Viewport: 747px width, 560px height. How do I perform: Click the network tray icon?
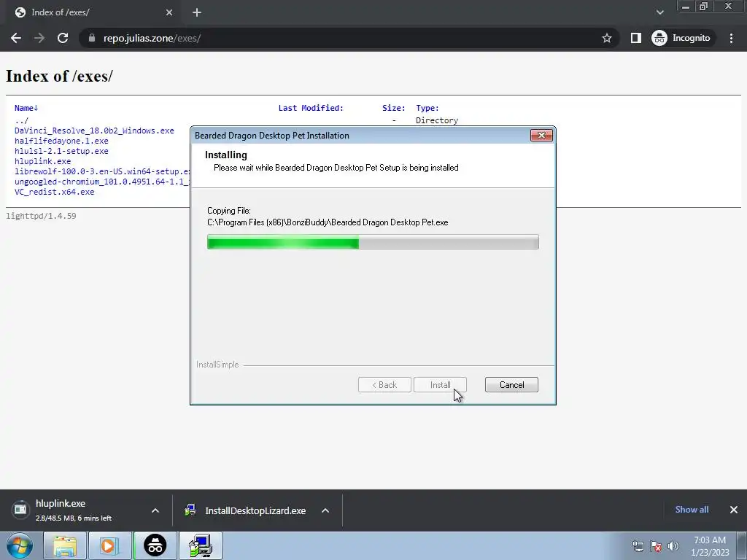pos(638,546)
